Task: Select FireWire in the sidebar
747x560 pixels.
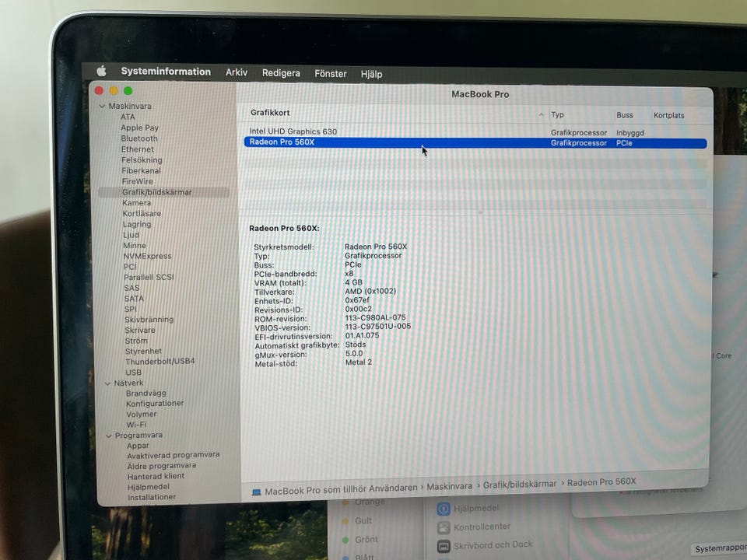Action: pyautogui.click(x=137, y=181)
